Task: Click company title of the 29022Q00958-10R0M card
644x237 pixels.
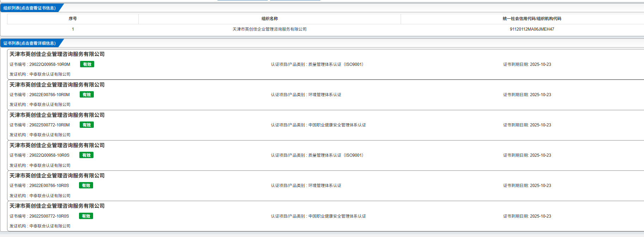Action: click(x=57, y=54)
